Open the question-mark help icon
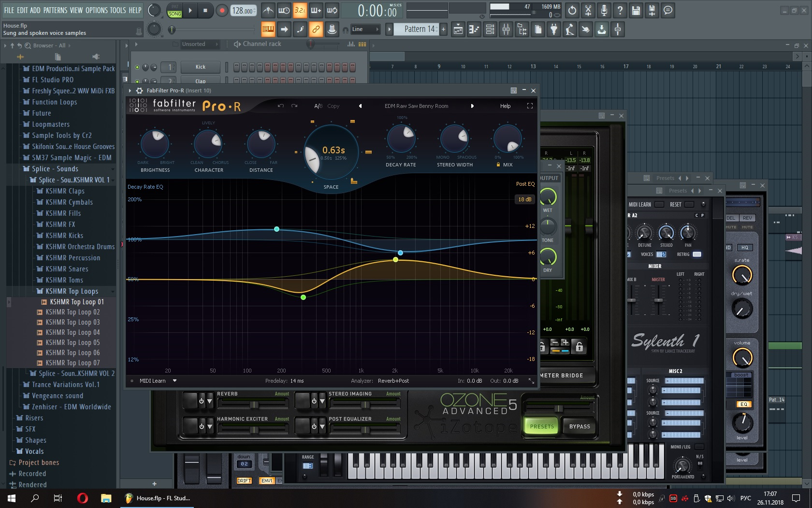812x508 pixels. pyautogui.click(x=620, y=10)
